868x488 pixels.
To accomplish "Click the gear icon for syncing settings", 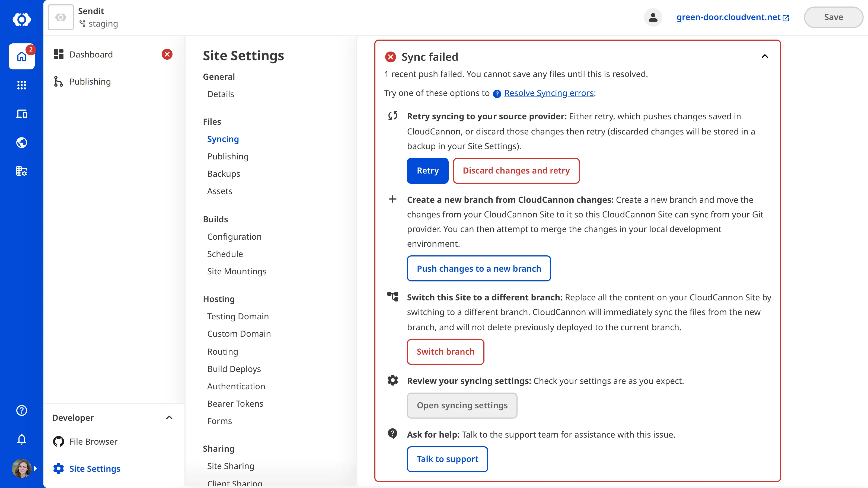I will (x=392, y=380).
